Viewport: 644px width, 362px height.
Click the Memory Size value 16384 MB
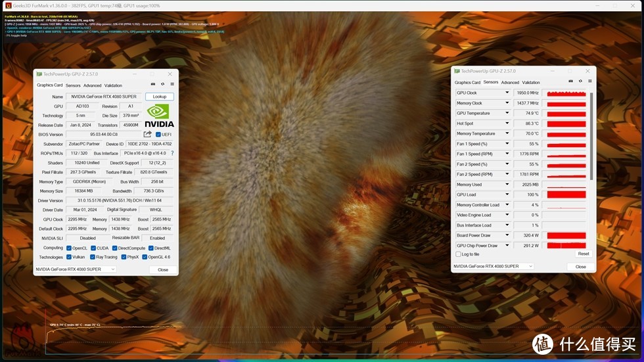(x=83, y=191)
